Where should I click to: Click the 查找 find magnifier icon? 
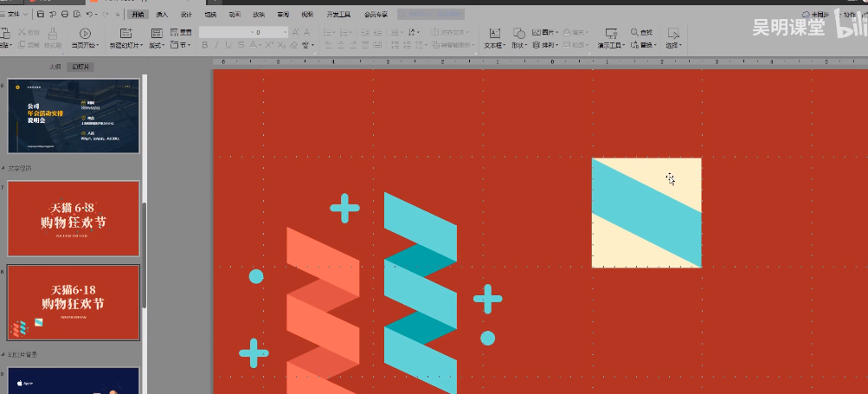pyautogui.click(x=635, y=33)
